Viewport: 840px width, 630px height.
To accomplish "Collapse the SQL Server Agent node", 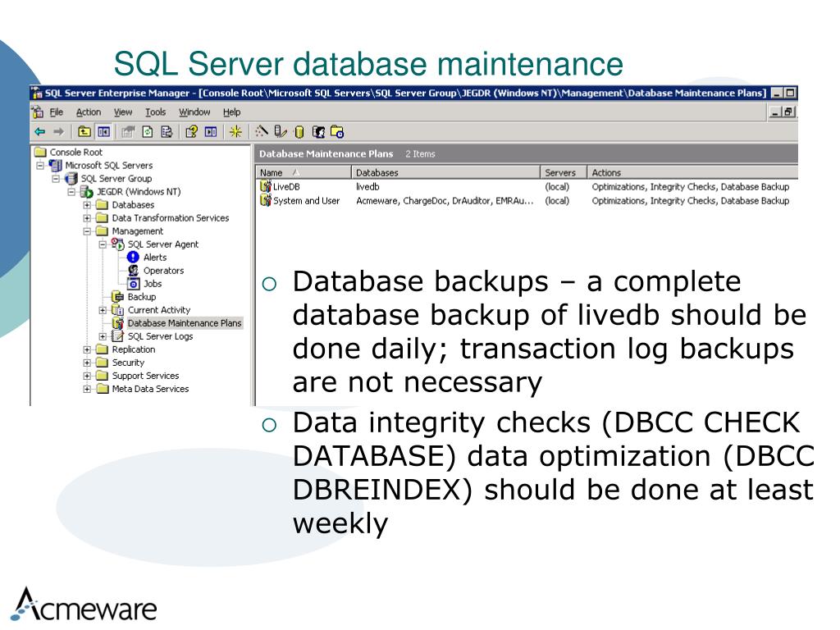I will tap(103, 244).
